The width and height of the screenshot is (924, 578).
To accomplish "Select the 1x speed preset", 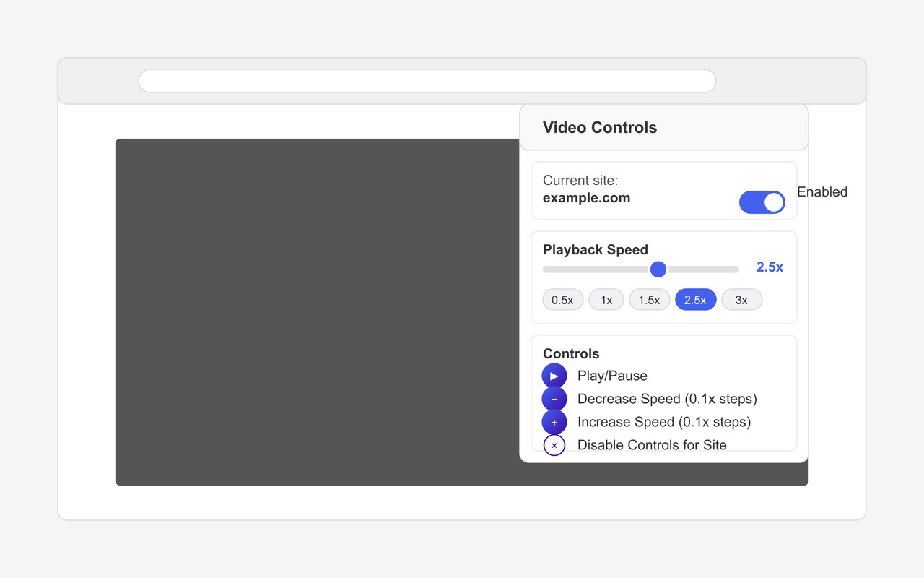I will click(606, 300).
